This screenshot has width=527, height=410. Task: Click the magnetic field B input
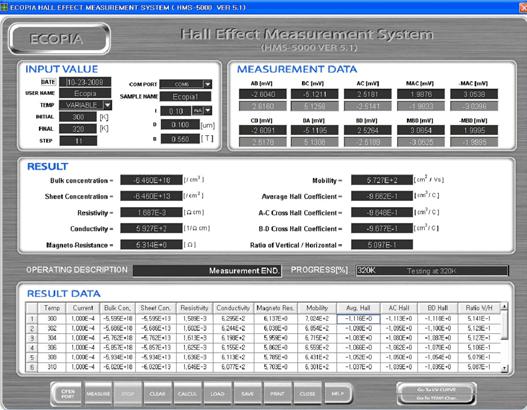[x=180, y=139]
